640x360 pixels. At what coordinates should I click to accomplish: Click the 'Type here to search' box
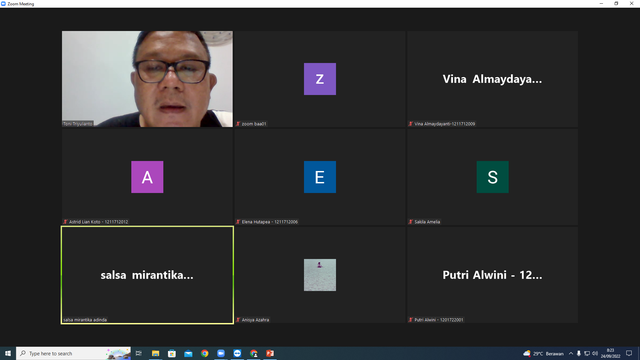coord(73,353)
